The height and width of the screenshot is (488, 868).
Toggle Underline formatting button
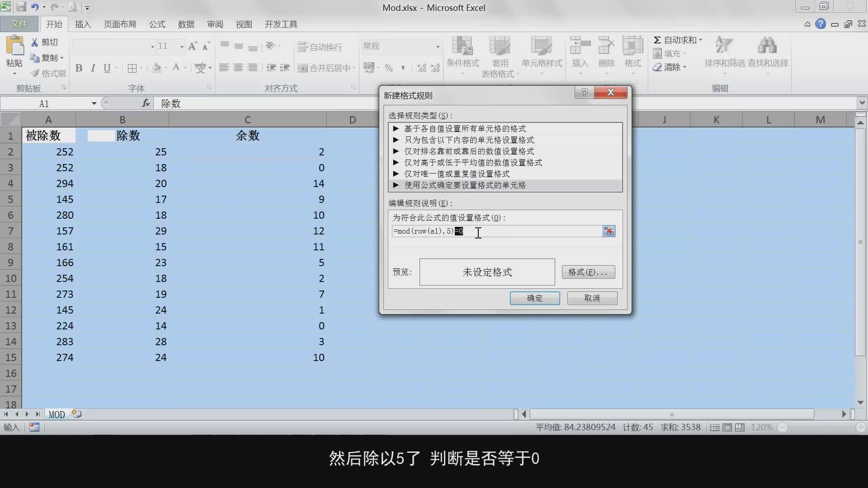tap(107, 68)
